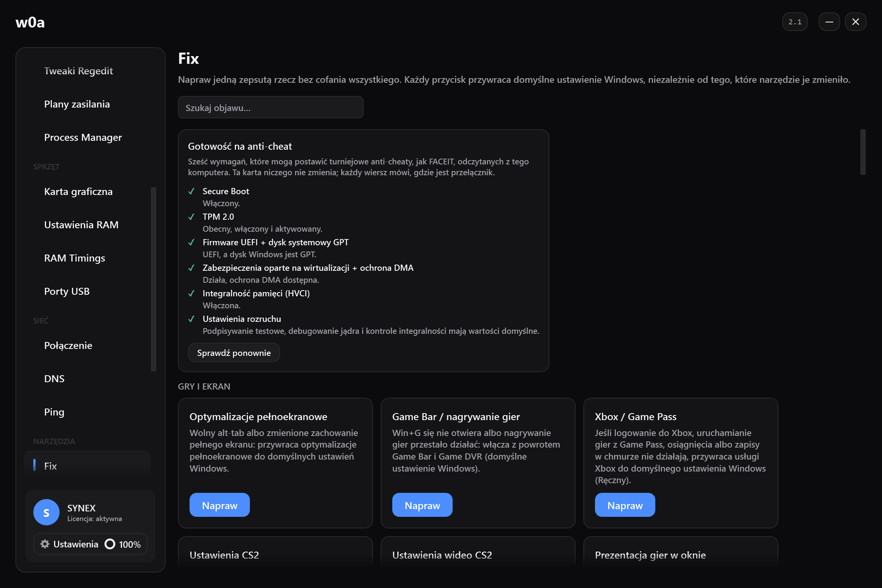Click the Ustawienia CS2 card title
The height and width of the screenshot is (588, 882).
pos(224,555)
